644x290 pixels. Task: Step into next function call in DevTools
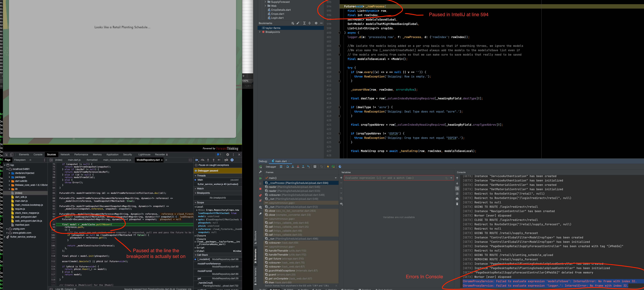[208, 160]
